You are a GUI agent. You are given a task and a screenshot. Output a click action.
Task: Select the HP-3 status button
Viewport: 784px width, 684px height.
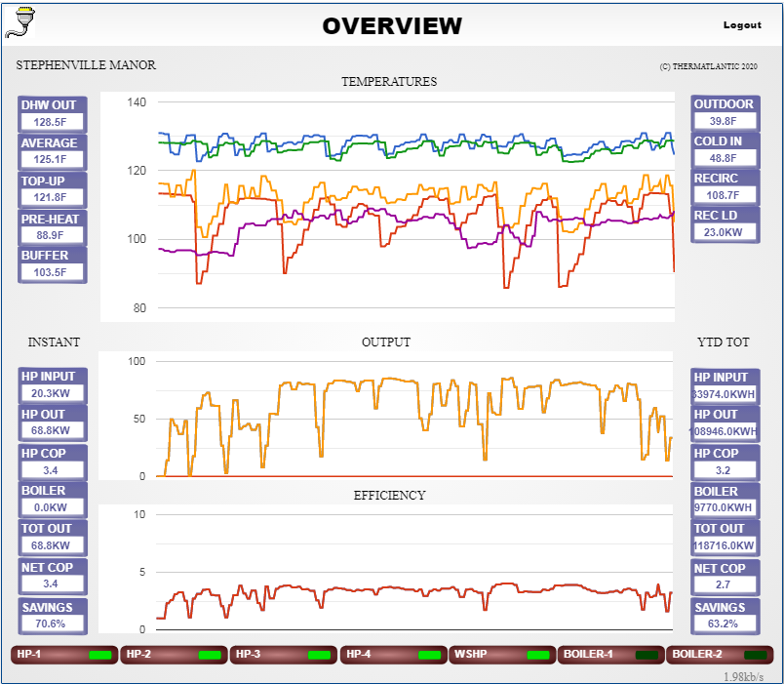coord(282,655)
